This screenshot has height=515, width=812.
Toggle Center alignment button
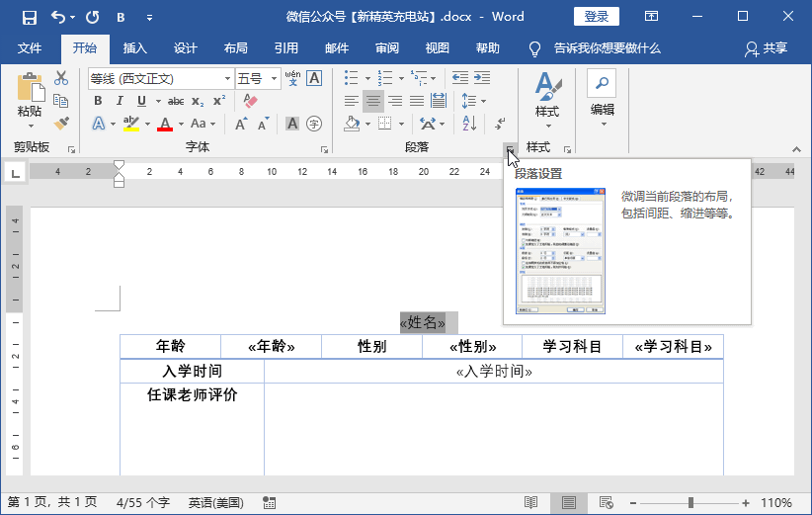pyautogui.click(x=372, y=101)
